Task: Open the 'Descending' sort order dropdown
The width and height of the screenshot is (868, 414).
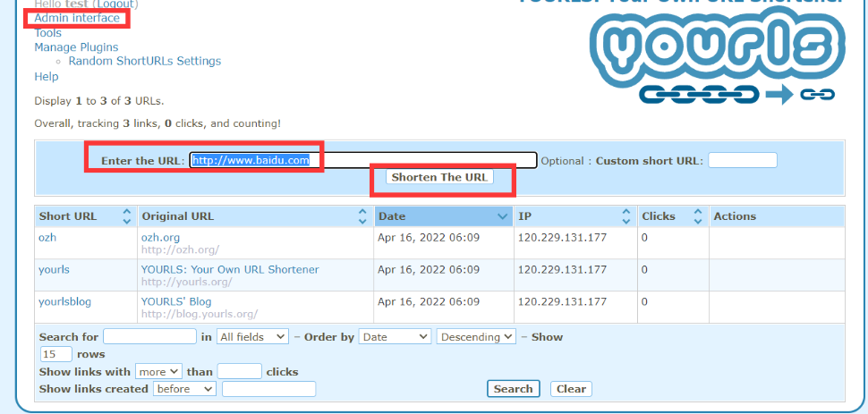Action: 476,337
